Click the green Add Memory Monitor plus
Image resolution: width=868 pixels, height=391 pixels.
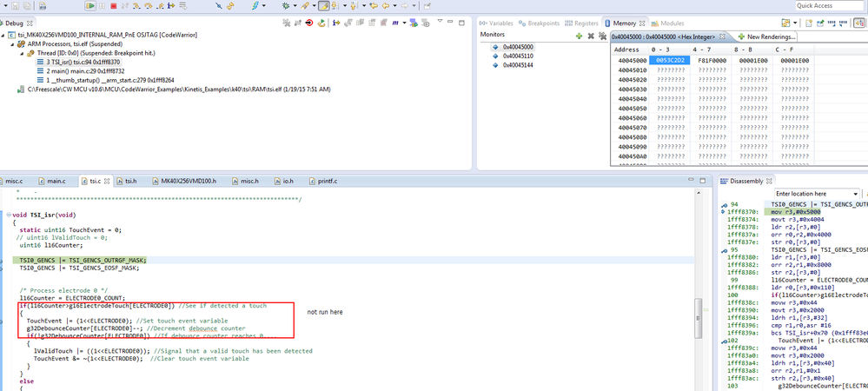(x=579, y=36)
